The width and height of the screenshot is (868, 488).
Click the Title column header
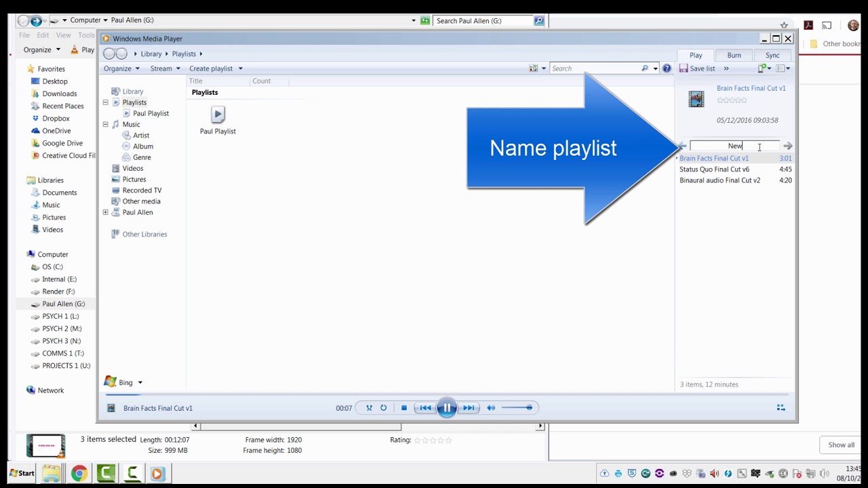click(x=196, y=81)
